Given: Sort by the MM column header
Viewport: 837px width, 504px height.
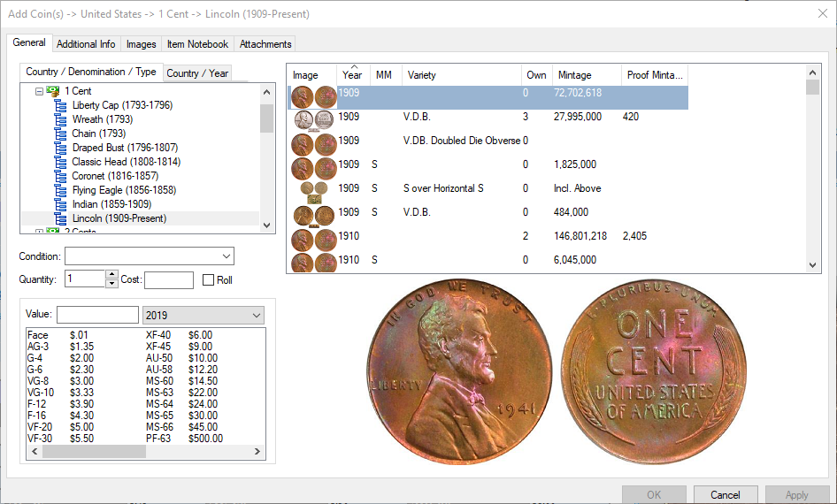Looking at the screenshot, I should click(386, 75).
